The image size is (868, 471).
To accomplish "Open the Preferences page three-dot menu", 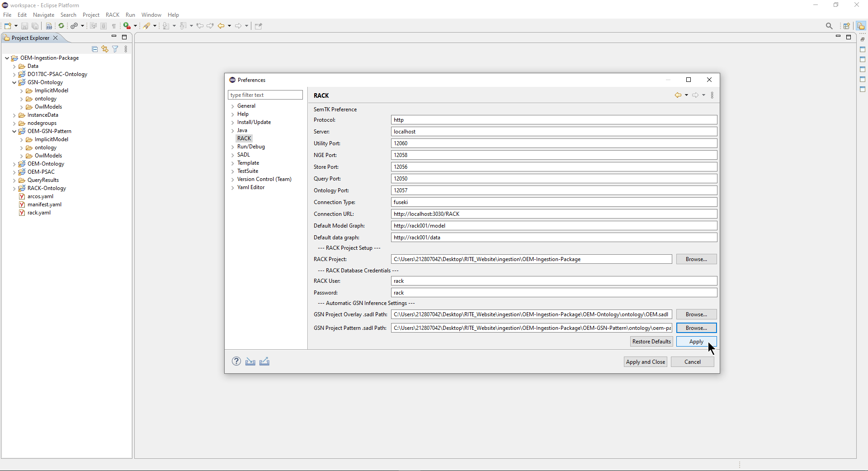I will [712, 95].
